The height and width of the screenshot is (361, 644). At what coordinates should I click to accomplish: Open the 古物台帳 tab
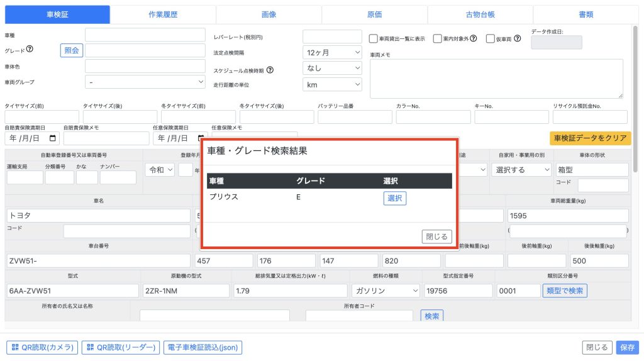click(480, 14)
